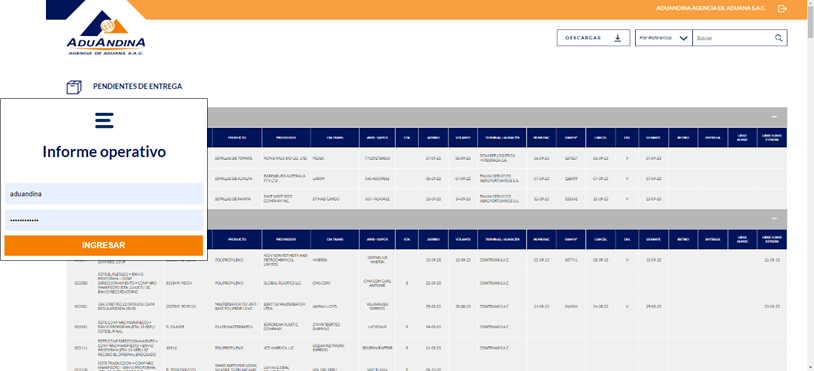Collapse the lower gray section with minus icon
This screenshot has width=814, height=371.
[x=774, y=218]
